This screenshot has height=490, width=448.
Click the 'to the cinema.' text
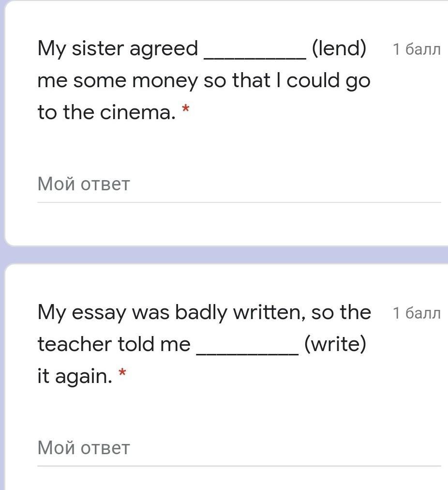(107, 112)
